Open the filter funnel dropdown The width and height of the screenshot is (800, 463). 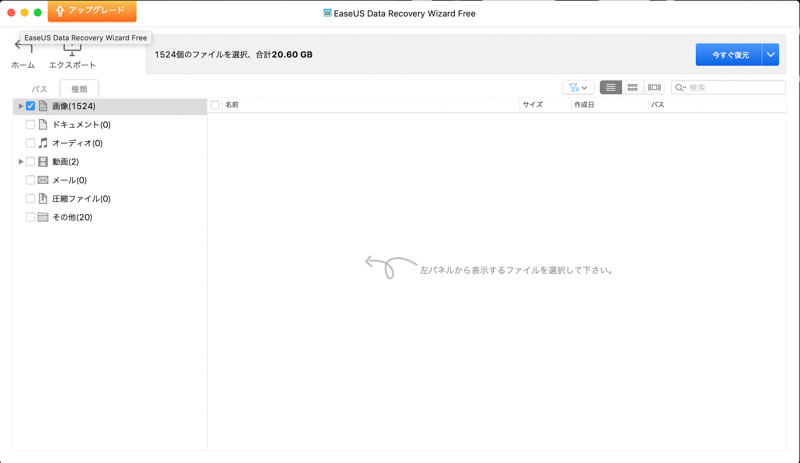(x=578, y=88)
